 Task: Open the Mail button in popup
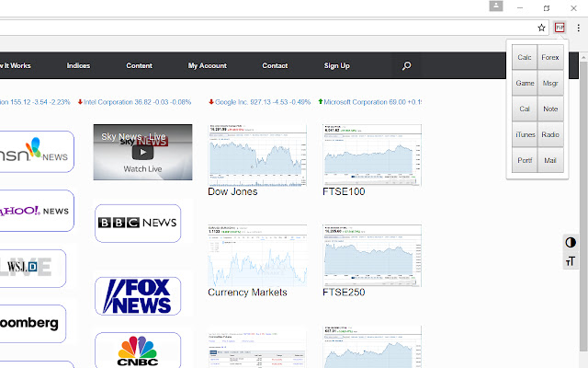[550, 160]
